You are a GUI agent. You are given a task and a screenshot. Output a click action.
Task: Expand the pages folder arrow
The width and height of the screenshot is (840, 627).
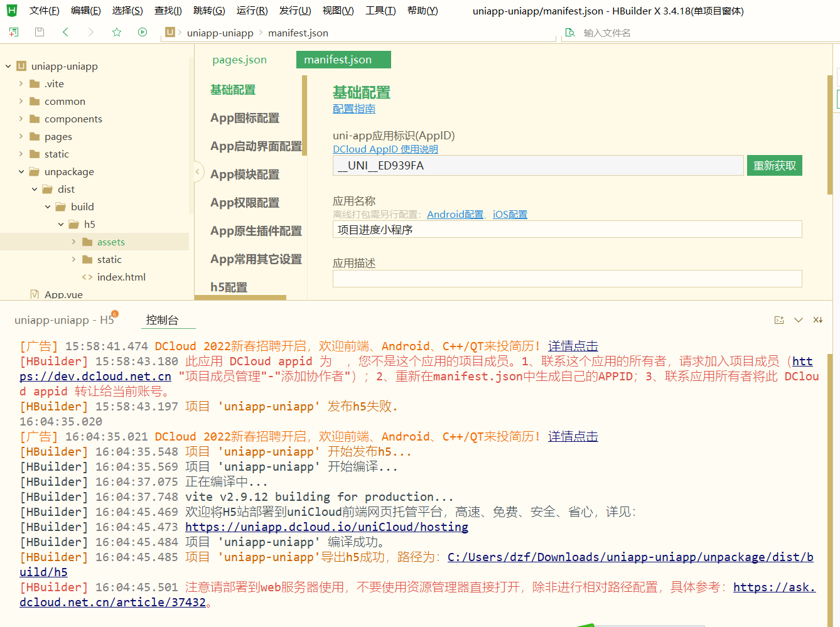[x=21, y=136]
